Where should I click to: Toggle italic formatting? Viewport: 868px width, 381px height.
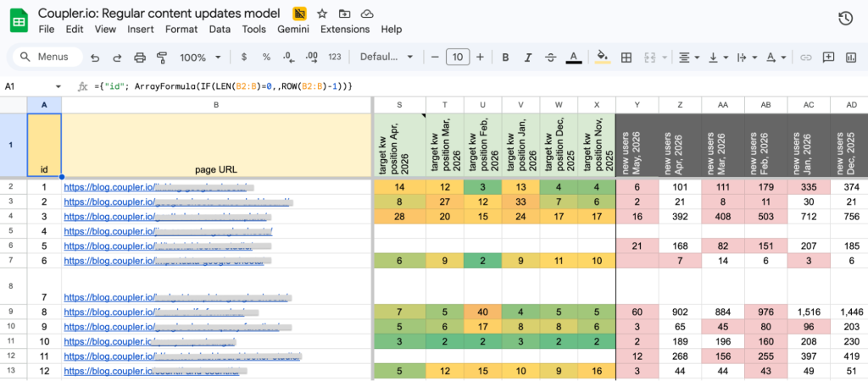tap(527, 57)
